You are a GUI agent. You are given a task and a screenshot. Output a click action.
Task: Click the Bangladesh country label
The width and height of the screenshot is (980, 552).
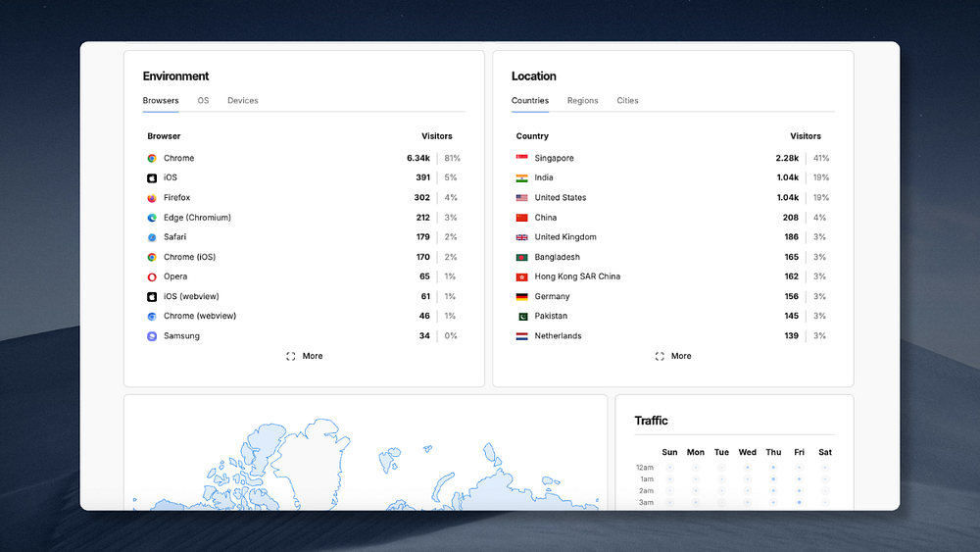pyautogui.click(x=557, y=257)
